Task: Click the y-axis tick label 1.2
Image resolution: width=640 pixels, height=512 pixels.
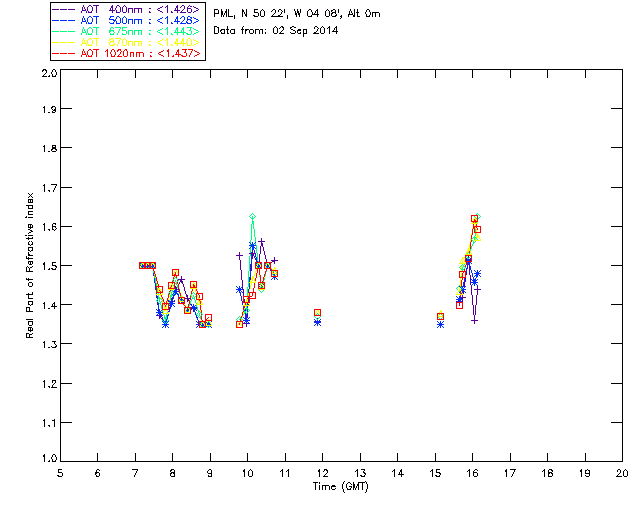Action: (49, 384)
